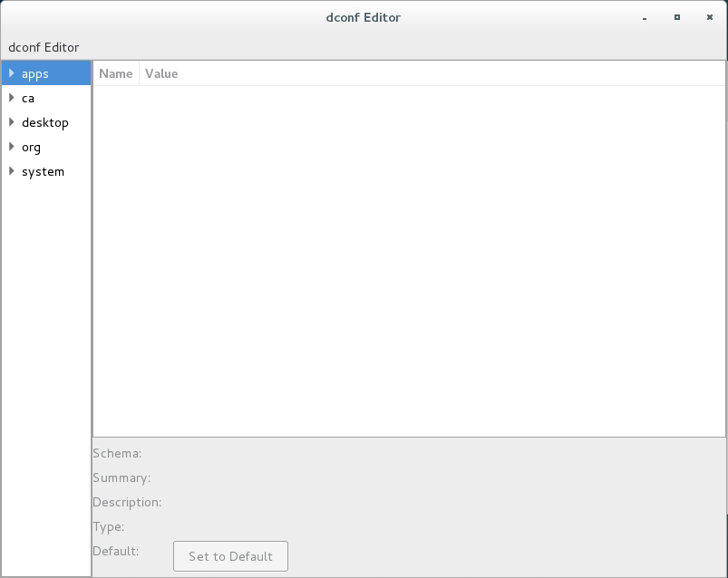728x578 pixels.
Task: Click the Name column header
Action: (x=115, y=73)
